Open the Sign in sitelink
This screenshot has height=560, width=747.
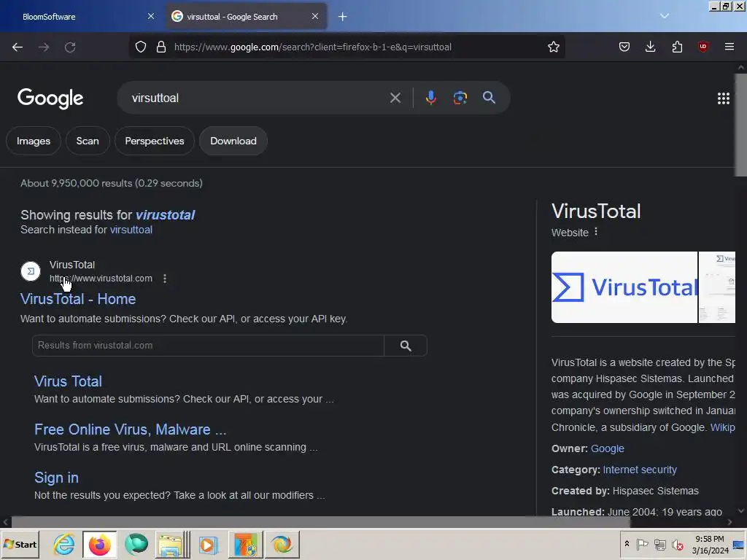coord(56,478)
